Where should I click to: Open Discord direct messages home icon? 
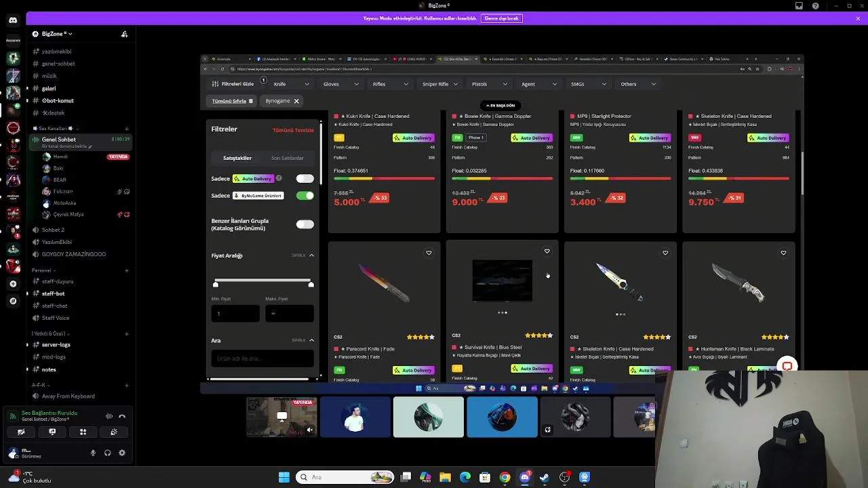point(13,20)
